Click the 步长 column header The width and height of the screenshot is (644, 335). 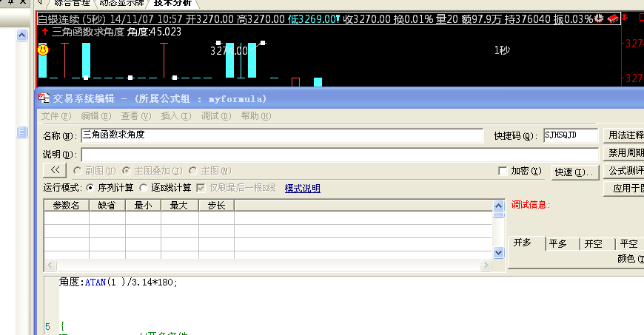point(216,206)
